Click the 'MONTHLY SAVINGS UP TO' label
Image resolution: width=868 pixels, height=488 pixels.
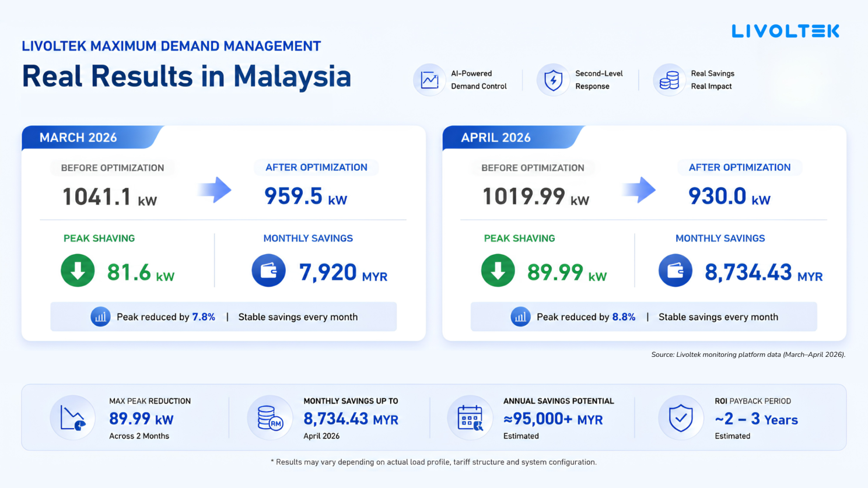click(x=351, y=401)
